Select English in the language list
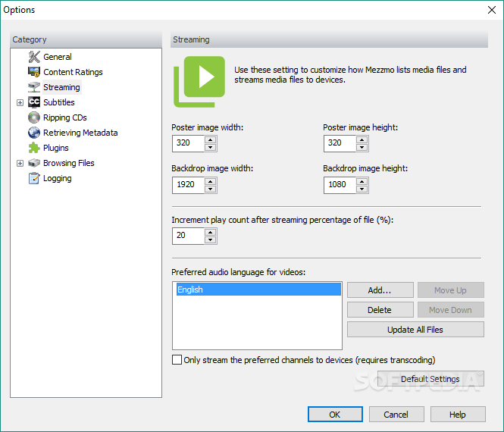This screenshot has width=504, height=432. (x=258, y=290)
